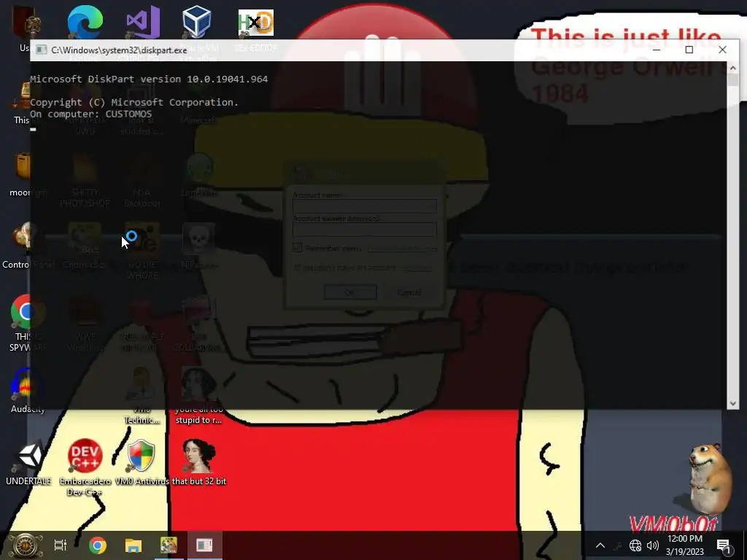Image resolution: width=747 pixels, height=560 pixels.
Task: Open the Microsoft Edge desktop icon
Action: pyautogui.click(x=85, y=21)
